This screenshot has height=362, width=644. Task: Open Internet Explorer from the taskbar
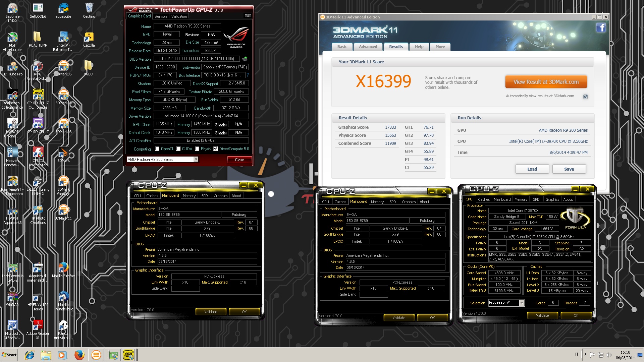[x=30, y=355]
